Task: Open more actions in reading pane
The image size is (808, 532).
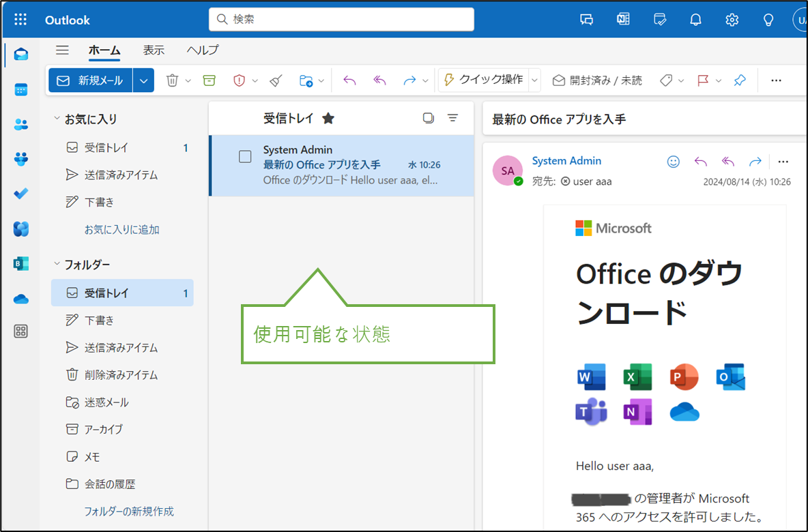Action: [x=783, y=162]
